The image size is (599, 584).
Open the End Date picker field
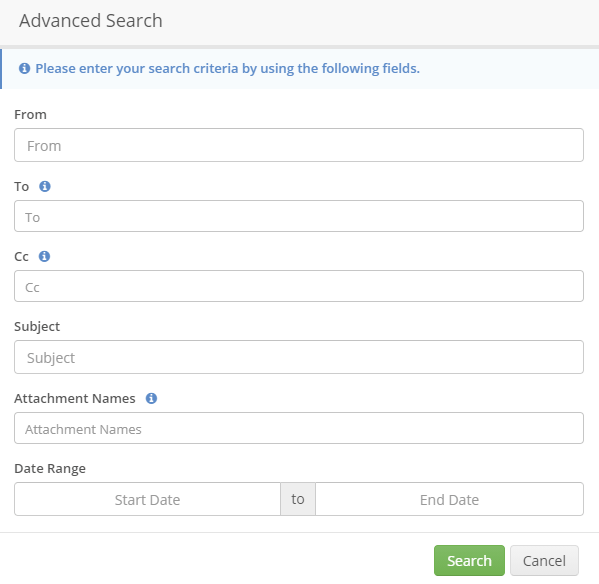(x=449, y=499)
